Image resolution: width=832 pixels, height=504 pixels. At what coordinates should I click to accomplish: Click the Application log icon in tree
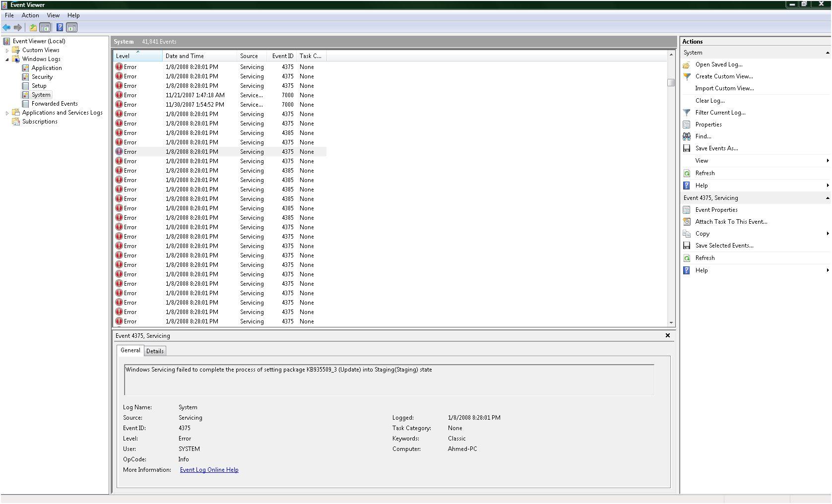(x=25, y=68)
